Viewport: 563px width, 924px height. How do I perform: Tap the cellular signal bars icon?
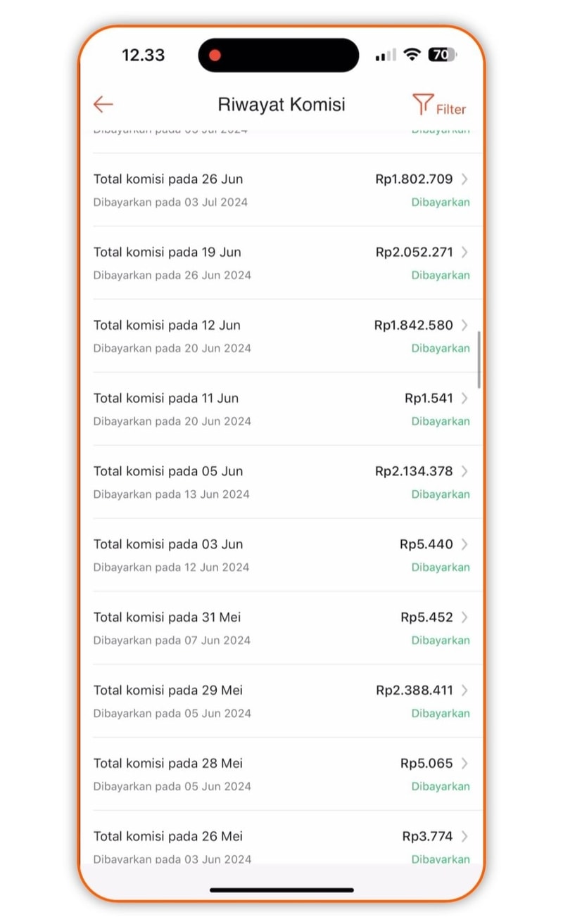click(x=385, y=56)
